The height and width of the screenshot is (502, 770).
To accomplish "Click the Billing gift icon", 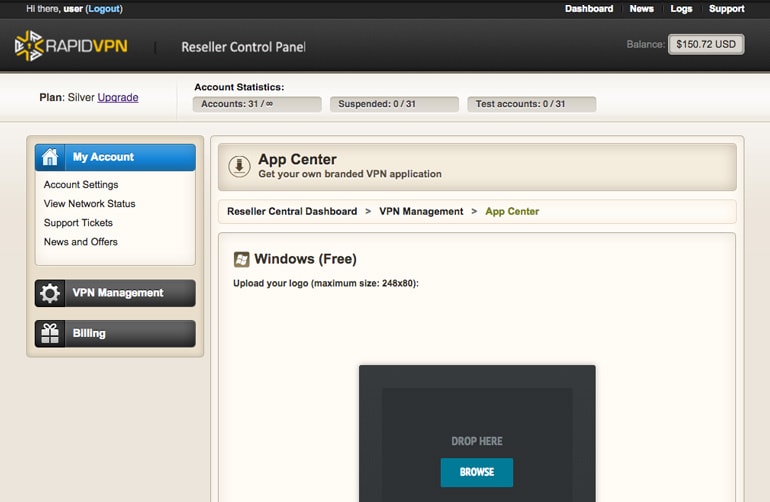I will point(50,334).
